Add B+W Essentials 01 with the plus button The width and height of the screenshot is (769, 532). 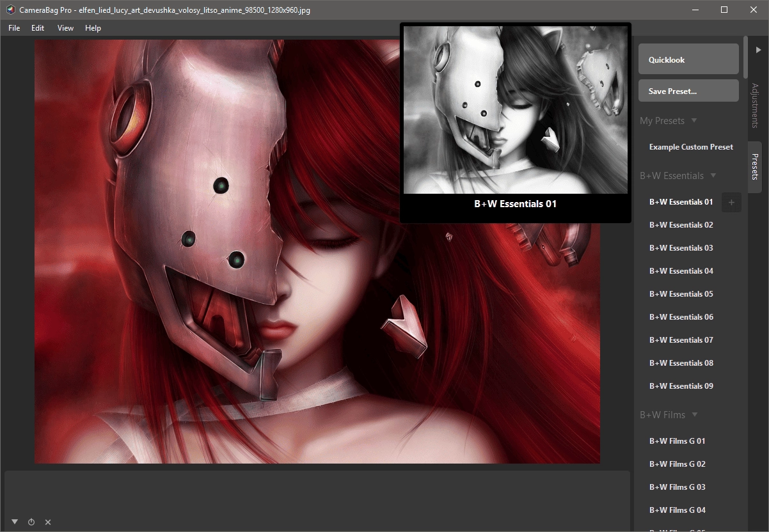point(731,203)
